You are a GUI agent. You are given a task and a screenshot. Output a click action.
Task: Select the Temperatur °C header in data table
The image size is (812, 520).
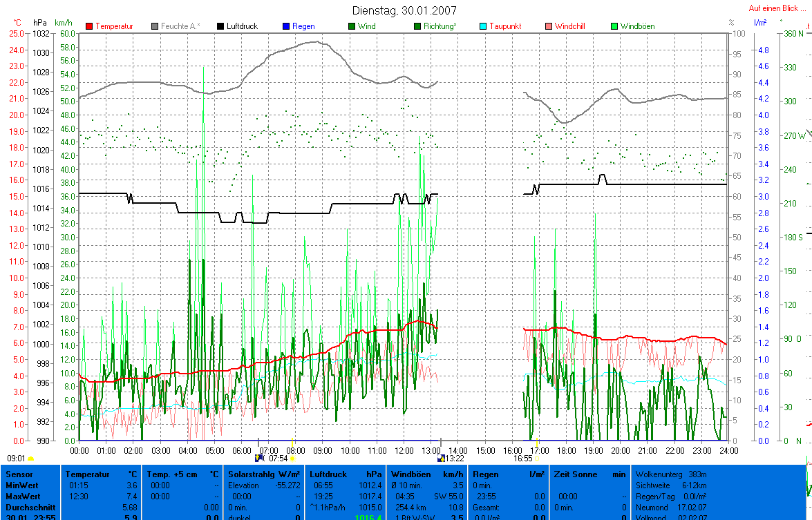point(100,474)
